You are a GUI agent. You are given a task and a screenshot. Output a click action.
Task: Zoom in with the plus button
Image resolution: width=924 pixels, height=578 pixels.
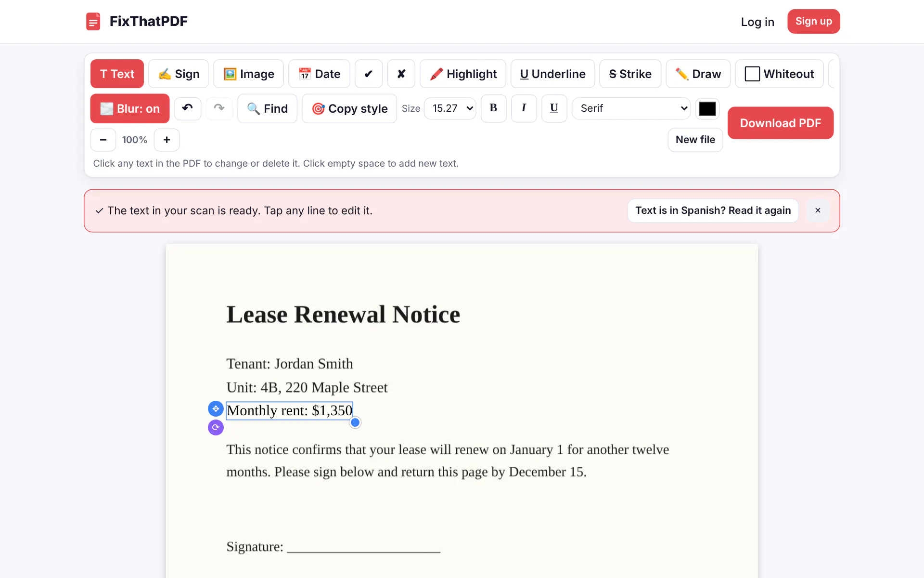[167, 140]
